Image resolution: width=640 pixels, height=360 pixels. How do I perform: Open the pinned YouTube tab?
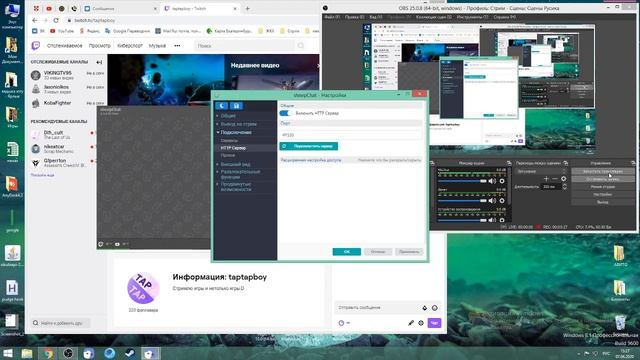49,8
